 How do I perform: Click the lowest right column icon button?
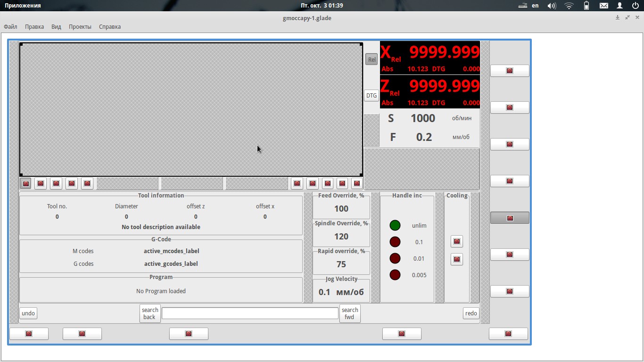pyautogui.click(x=510, y=291)
